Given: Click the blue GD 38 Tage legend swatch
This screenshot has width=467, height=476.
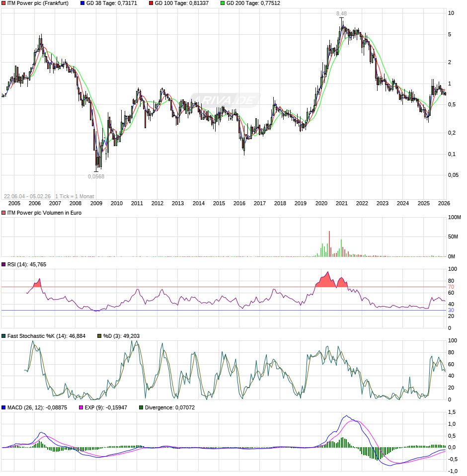Looking at the screenshot, I should [82, 3].
